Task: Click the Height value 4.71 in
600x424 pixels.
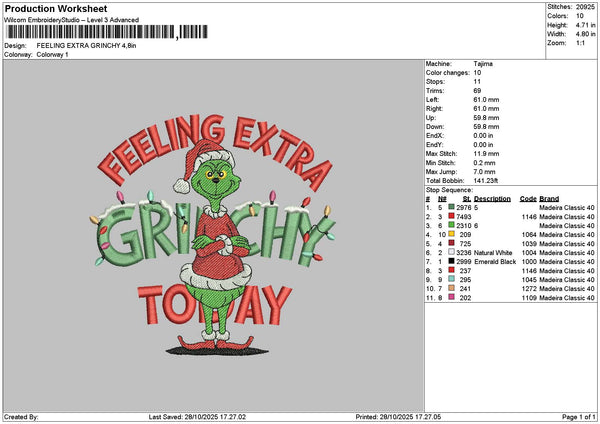Action: click(585, 25)
